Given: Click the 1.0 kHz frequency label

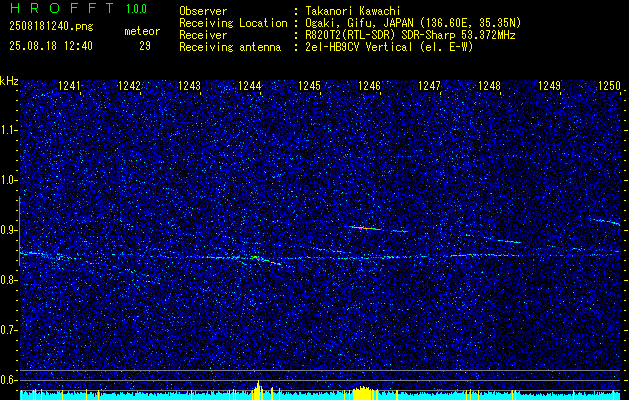Looking at the screenshot, I should (x=8, y=180).
